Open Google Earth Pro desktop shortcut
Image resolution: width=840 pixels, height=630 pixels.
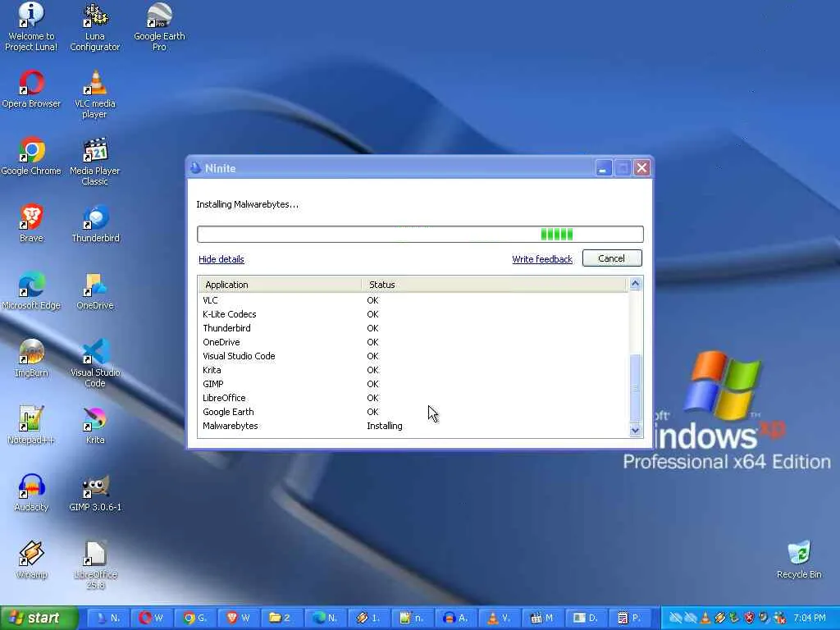tap(159, 27)
